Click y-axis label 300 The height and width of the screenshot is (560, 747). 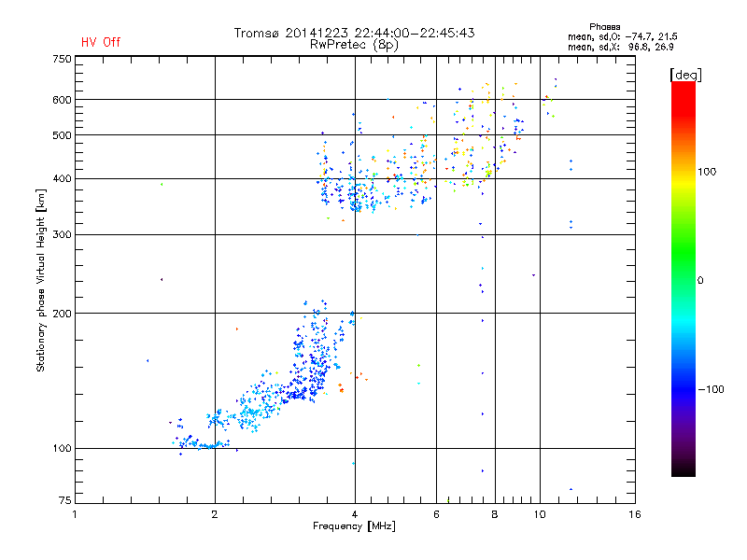62,235
